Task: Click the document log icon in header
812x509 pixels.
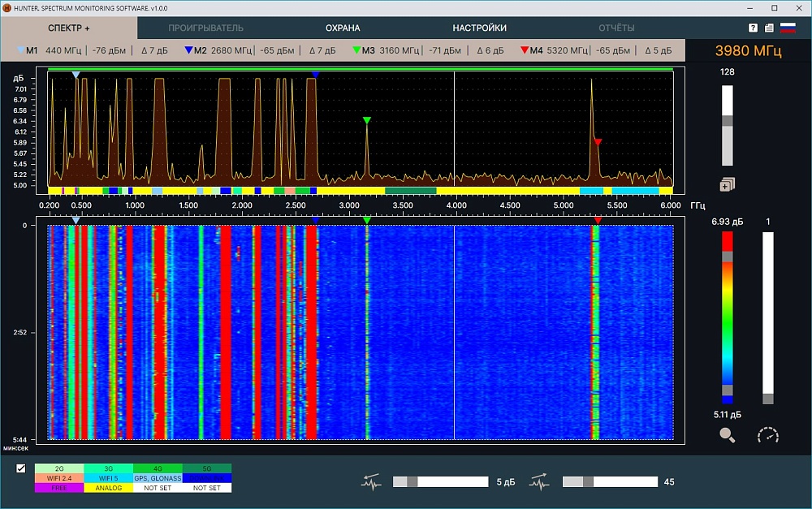Action: 769,28
